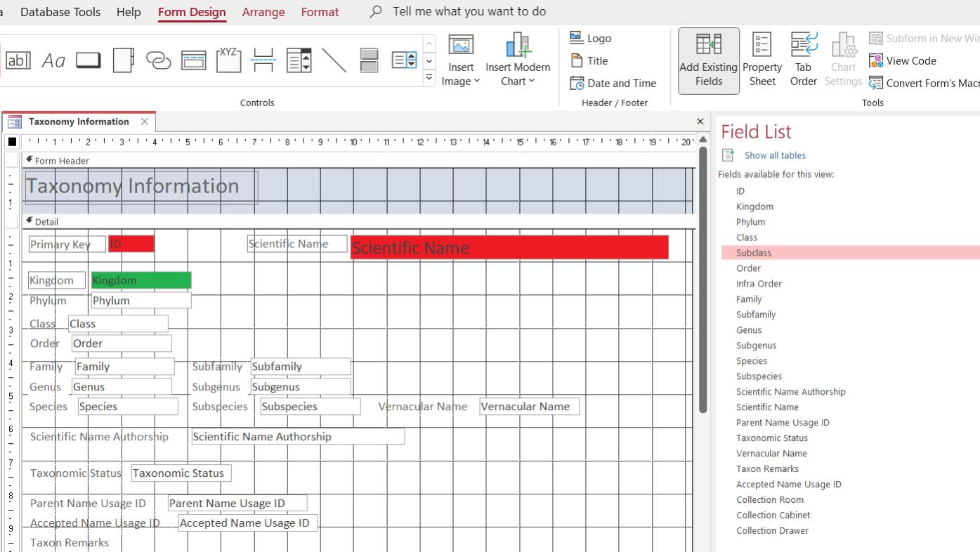Click the Tell me what you want to do box
The image size is (980, 552).
(x=469, y=12)
